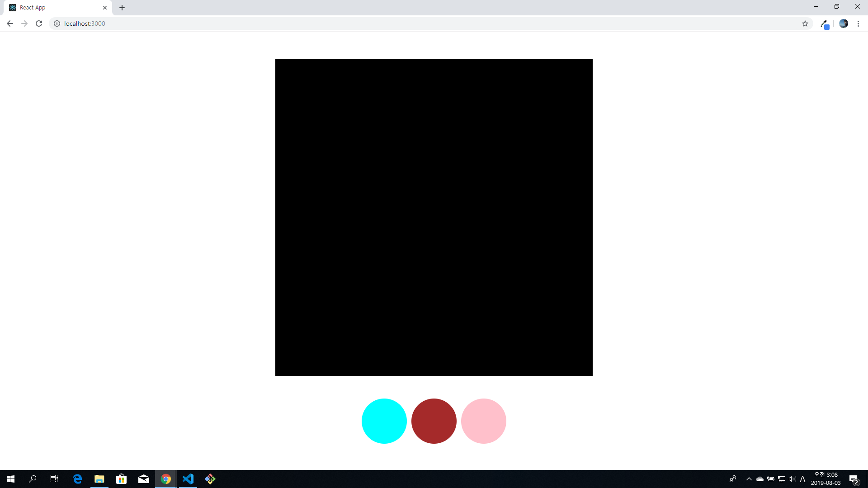Open File Explorer from taskbar
The height and width of the screenshot is (488, 868).
click(99, 479)
